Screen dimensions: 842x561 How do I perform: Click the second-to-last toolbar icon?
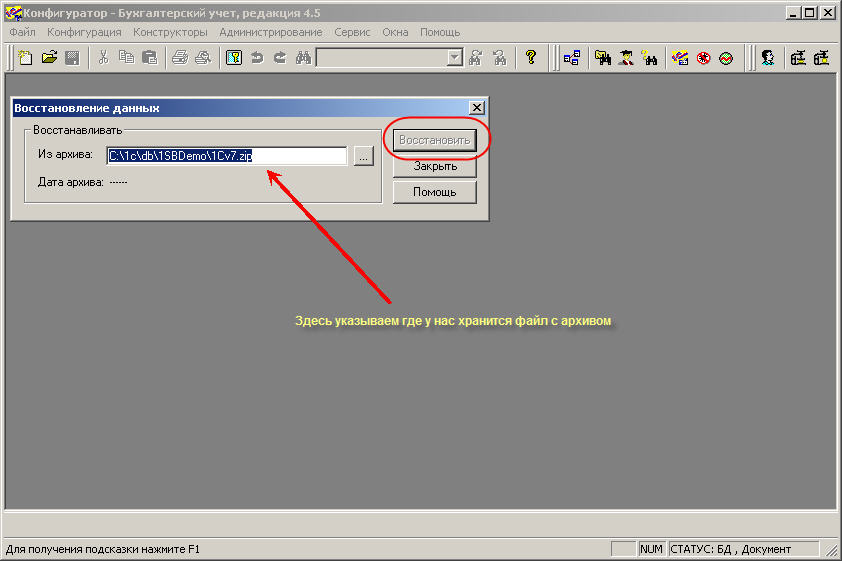pos(798,57)
